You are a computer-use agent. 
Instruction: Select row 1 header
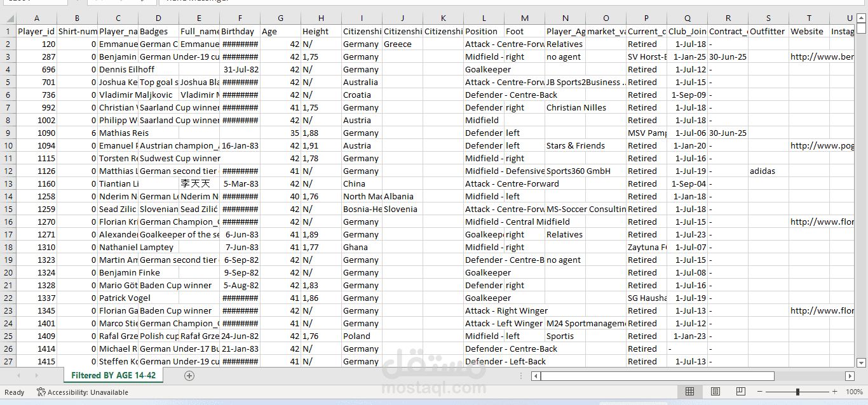point(8,31)
